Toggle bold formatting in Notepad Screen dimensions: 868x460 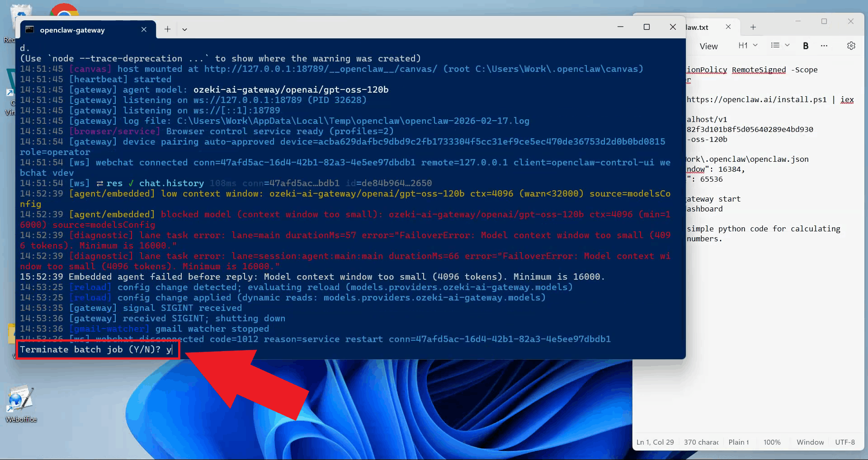[x=806, y=45]
